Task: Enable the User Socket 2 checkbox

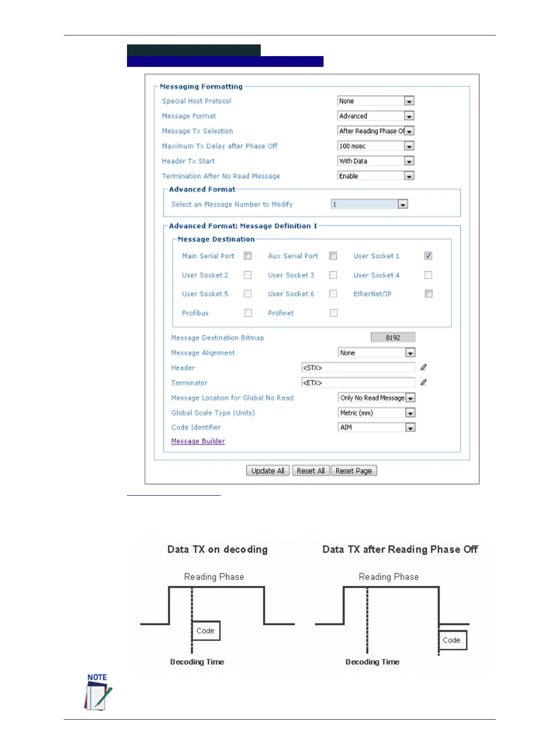Action: click(x=248, y=275)
